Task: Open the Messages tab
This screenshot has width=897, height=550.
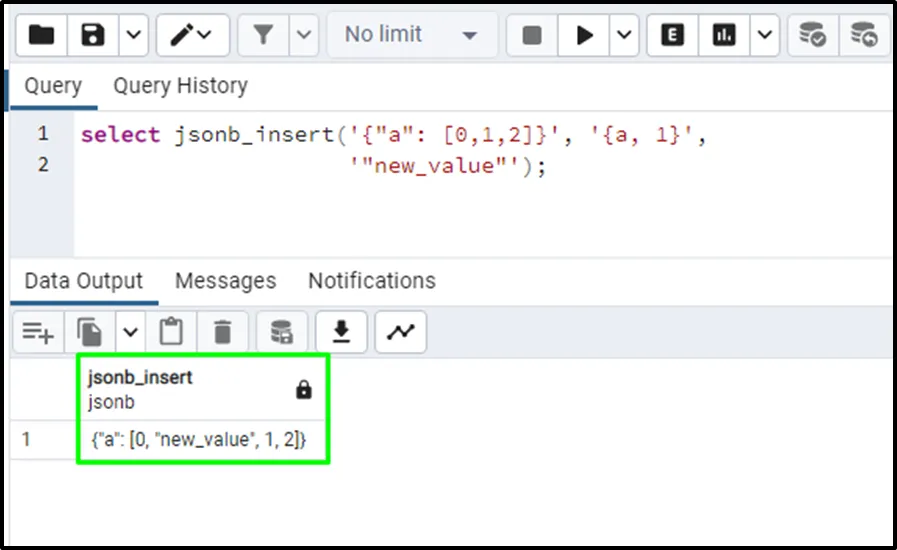Action: click(225, 281)
